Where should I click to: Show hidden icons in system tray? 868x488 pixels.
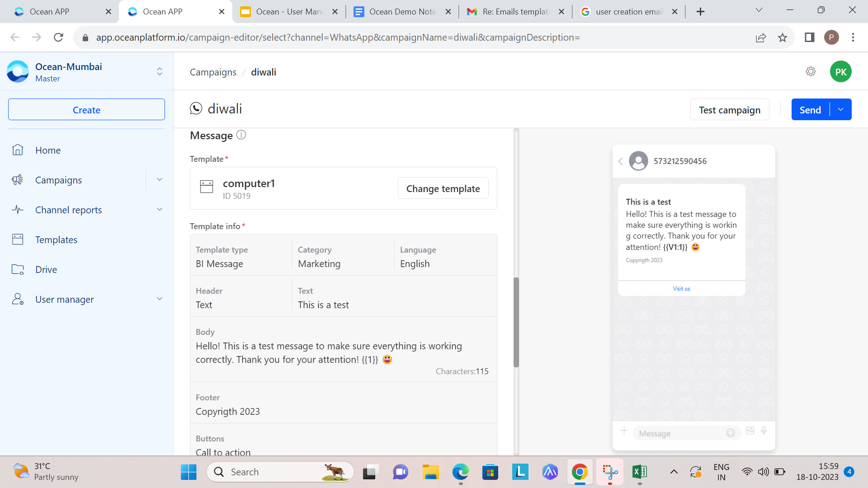[674, 472]
